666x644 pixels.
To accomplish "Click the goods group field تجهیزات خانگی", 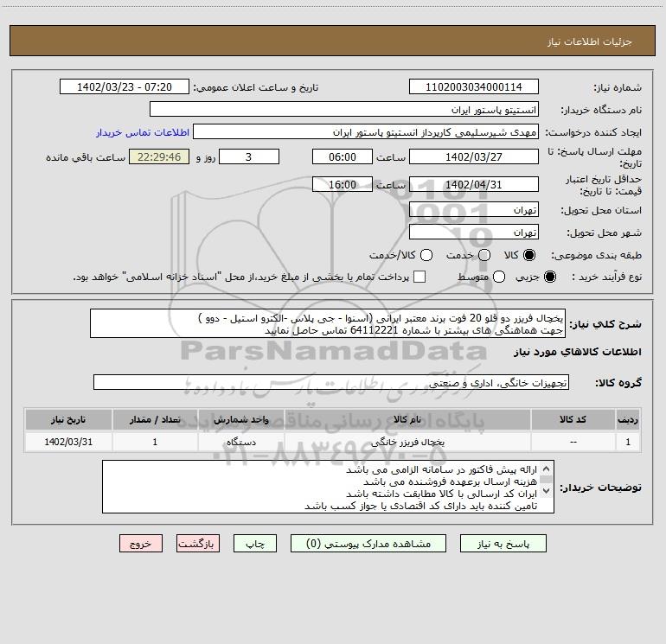I will 331,382.
